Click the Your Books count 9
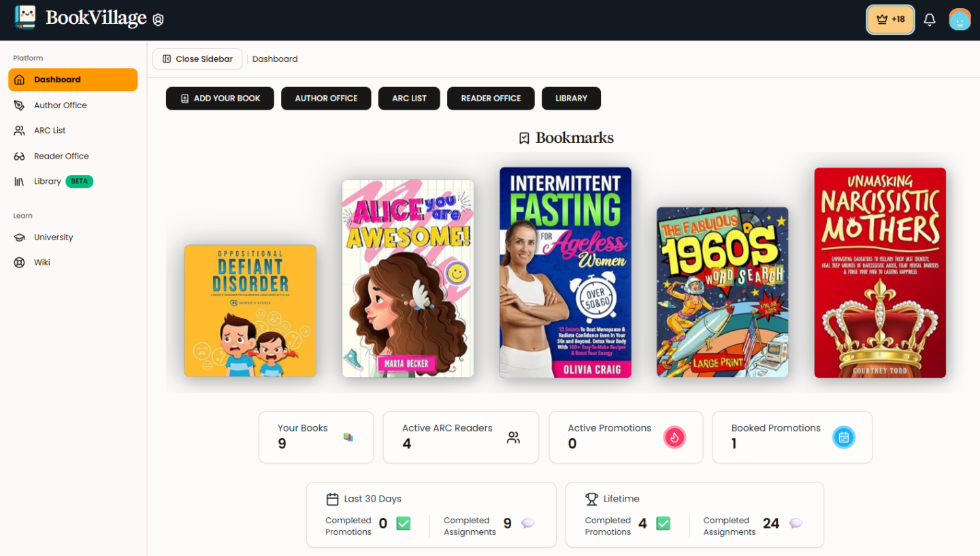This screenshot has height=556, width=980. (282, 444)
